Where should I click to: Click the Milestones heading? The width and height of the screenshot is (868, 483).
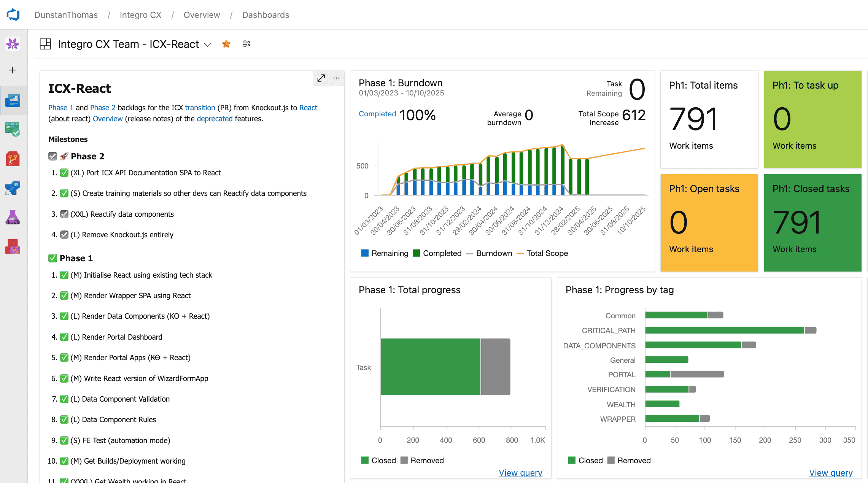pos(68,139)
